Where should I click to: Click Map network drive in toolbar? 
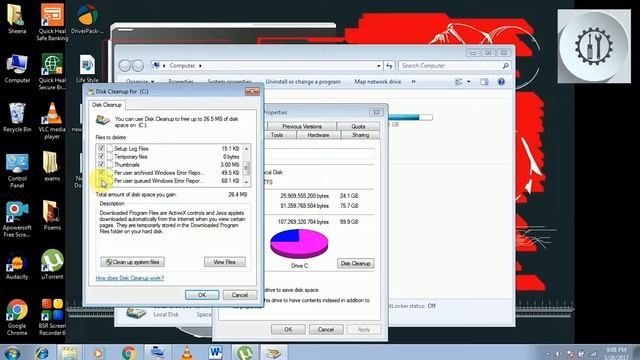pyautogui.click(x=378, y=82)
